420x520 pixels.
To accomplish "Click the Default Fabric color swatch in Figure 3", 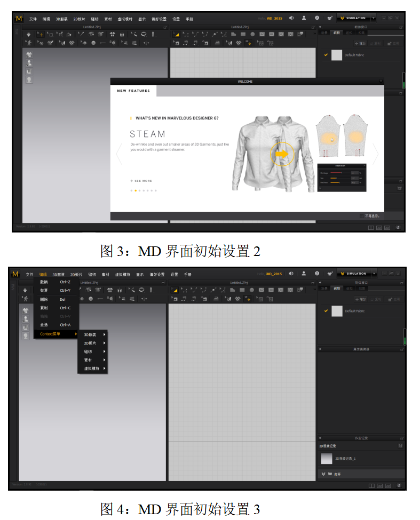I will (x=337, y=55).
